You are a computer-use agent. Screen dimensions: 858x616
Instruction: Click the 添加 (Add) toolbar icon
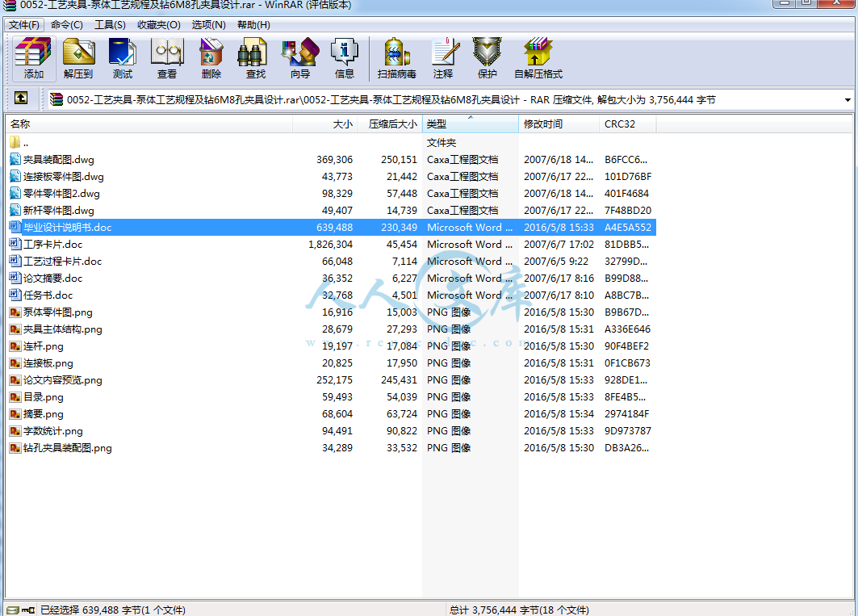33,58
